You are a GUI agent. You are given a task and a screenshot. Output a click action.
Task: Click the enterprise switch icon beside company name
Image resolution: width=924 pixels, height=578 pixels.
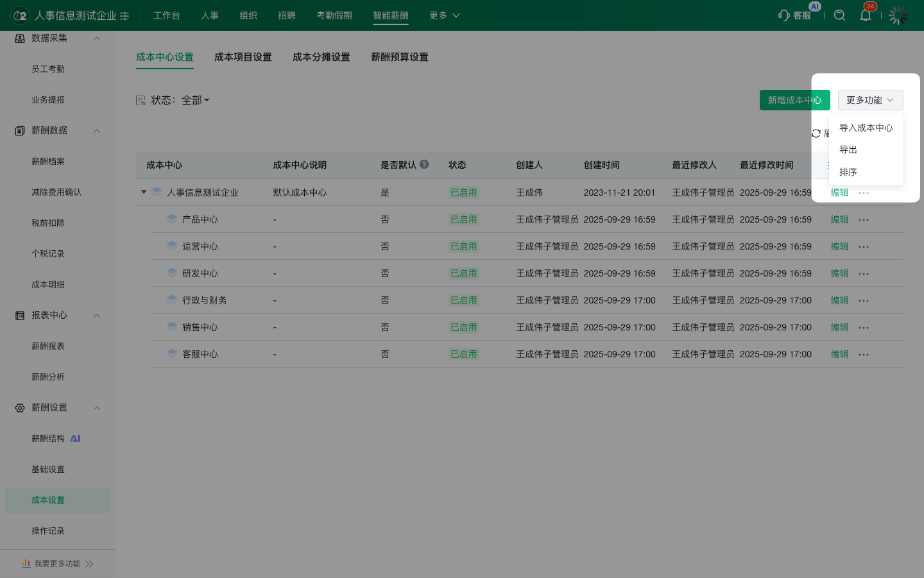[124, 16]
